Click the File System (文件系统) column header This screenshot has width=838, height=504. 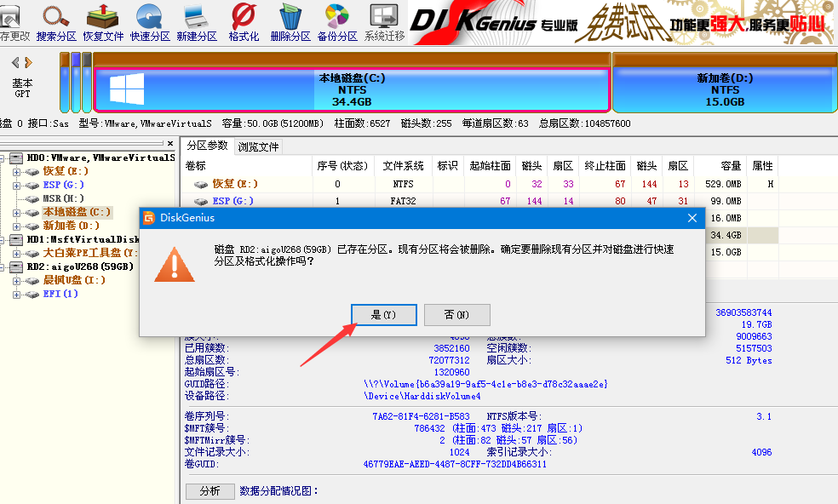click(x=404, y=166)
